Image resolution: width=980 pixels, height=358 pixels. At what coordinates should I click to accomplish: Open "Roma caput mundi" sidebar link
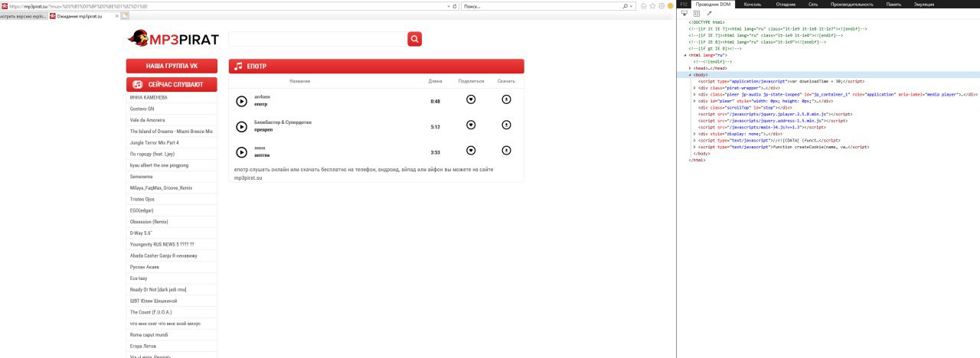[x=149, y=334]
